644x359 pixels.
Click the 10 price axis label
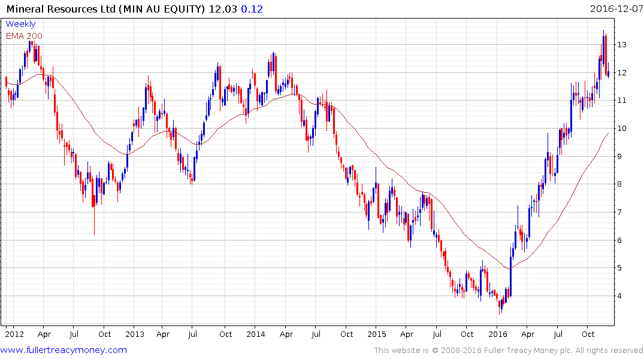pyautogui.click(x=622, y=129)
